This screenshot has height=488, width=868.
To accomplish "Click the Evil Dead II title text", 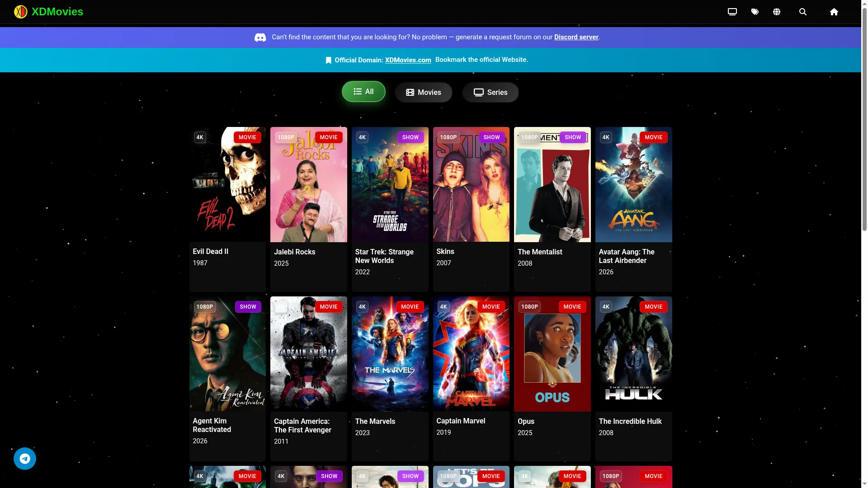I will [210, 252].
